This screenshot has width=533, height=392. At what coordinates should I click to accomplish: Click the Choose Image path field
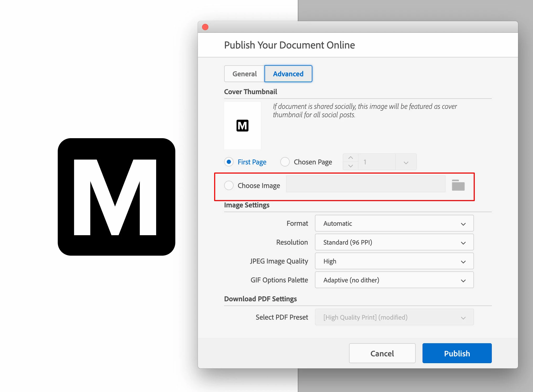coord(366,184)
